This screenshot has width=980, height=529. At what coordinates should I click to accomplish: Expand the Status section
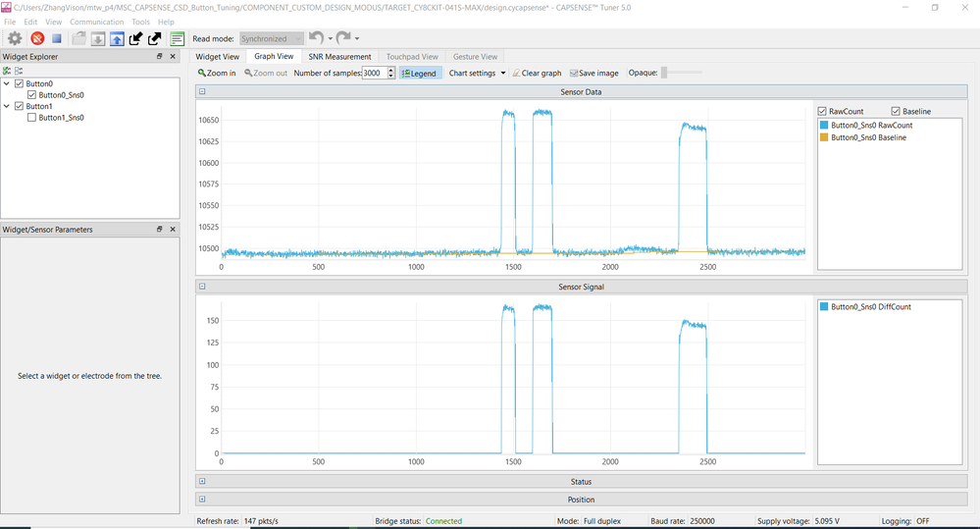tap(202, 482)
